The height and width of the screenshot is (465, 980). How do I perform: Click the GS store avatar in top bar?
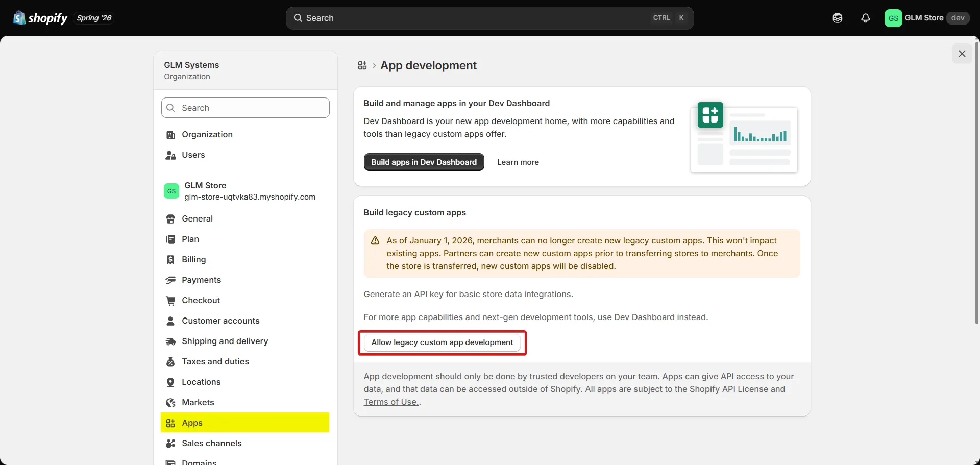click(x=893, y=18)
